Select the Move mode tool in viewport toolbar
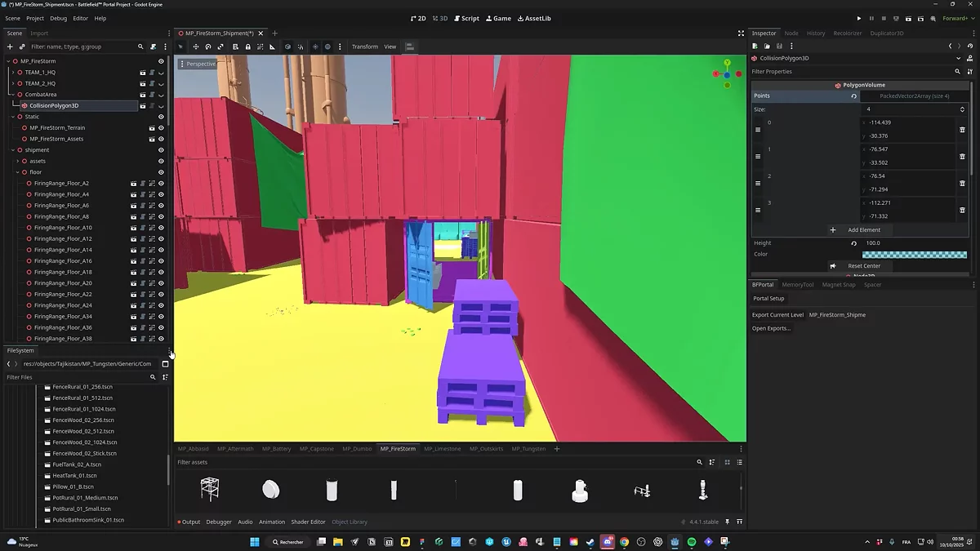 (195, 47)
